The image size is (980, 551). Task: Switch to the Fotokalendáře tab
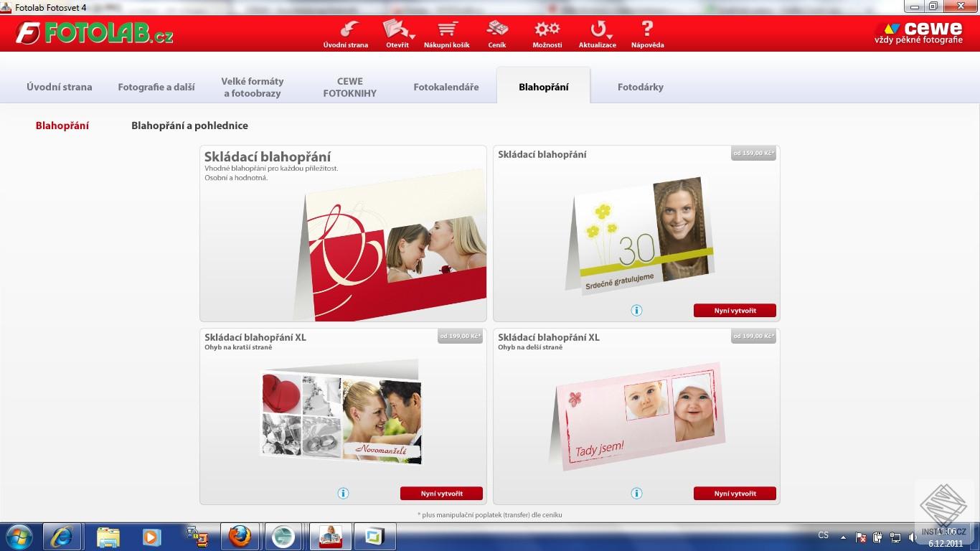tap(446, 86)
